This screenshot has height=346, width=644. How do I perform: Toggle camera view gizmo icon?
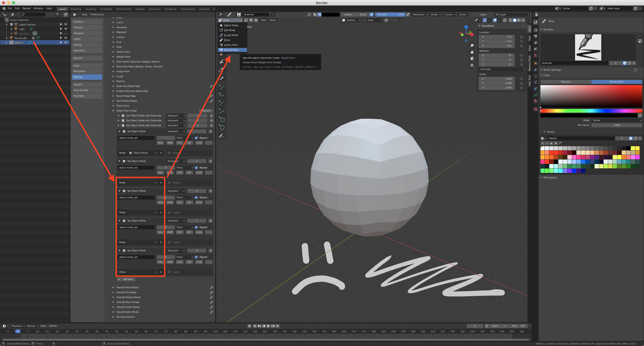point(472,58)
